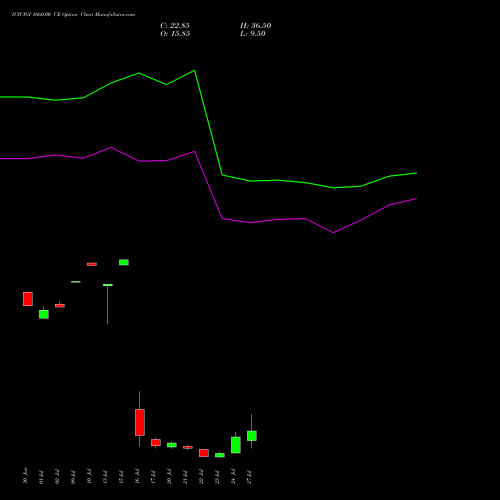Click the red candle above 22 Jul
Image resolution: width=500 pixels, height=500 pixels.
204,453
